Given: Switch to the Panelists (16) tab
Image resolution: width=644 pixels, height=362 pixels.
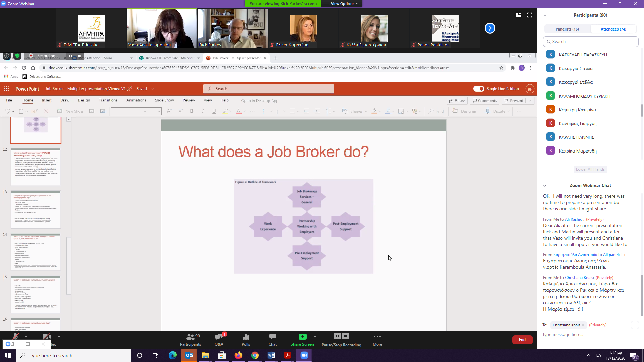Looking at the screenshot, I should point(567,29).
